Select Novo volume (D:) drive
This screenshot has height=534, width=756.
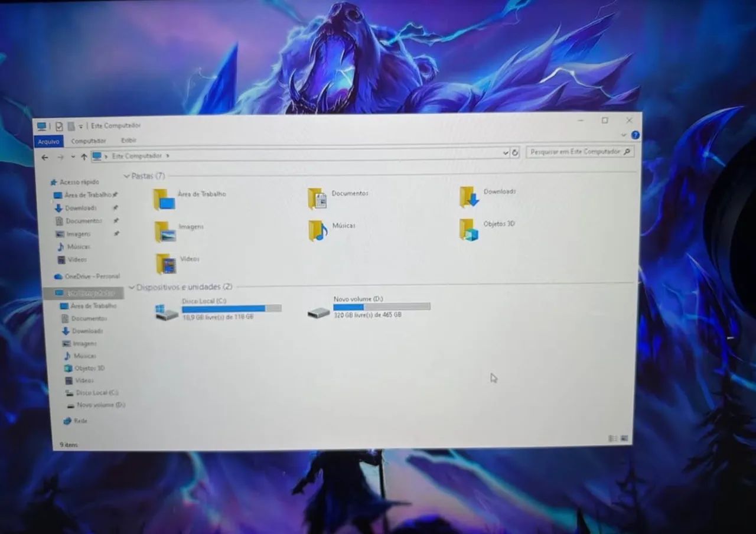(x=369, y=308)
